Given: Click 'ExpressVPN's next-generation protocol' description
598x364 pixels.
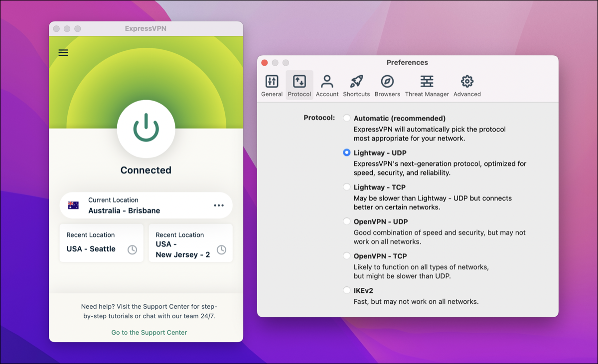Looking at the screenshot, I should (440, 168).
